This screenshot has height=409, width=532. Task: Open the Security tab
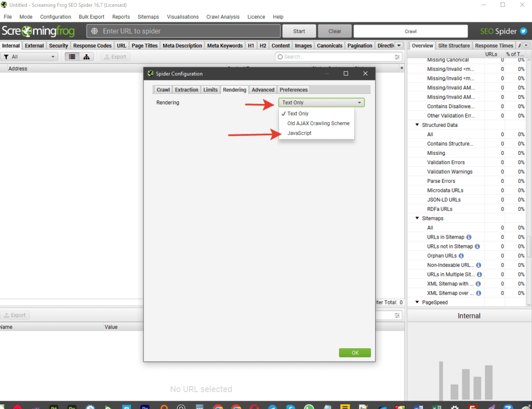[58, 46]
